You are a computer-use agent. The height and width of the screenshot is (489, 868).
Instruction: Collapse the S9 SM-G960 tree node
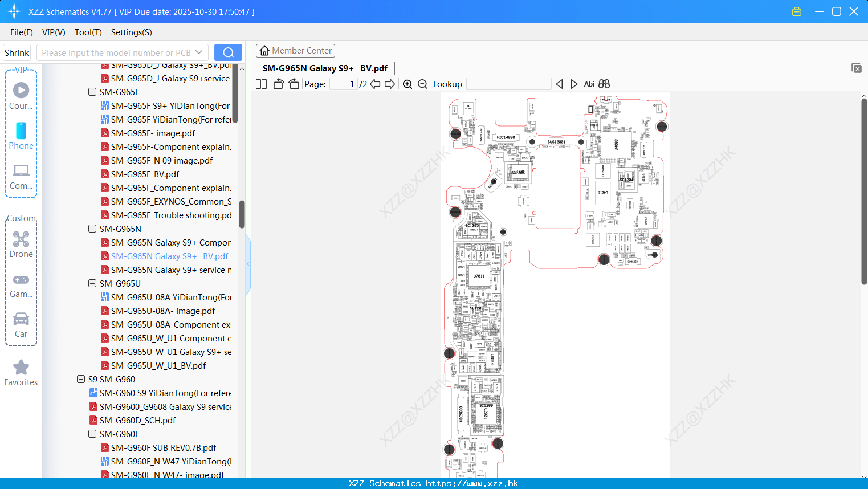click(x=80, y=379)
